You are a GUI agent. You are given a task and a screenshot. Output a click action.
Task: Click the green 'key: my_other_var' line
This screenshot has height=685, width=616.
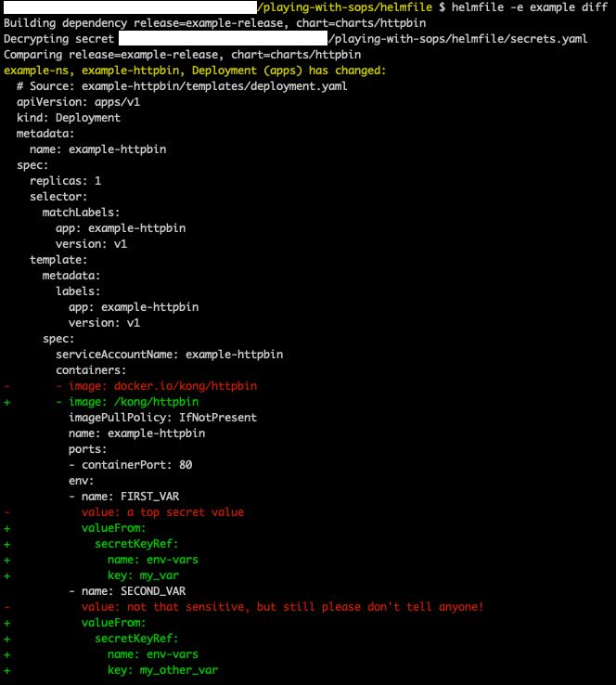[x=162, y=670]
